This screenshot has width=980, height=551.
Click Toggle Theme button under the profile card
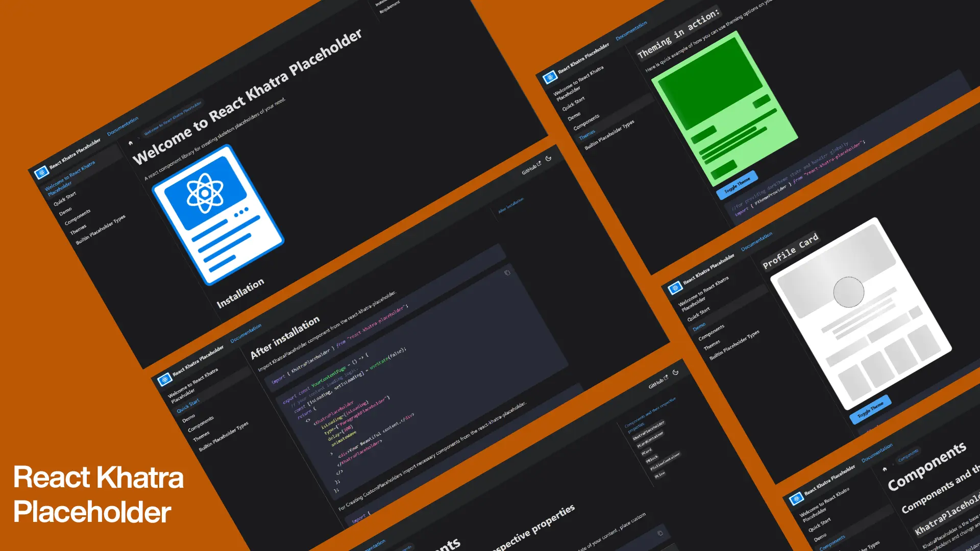(871, 409)
